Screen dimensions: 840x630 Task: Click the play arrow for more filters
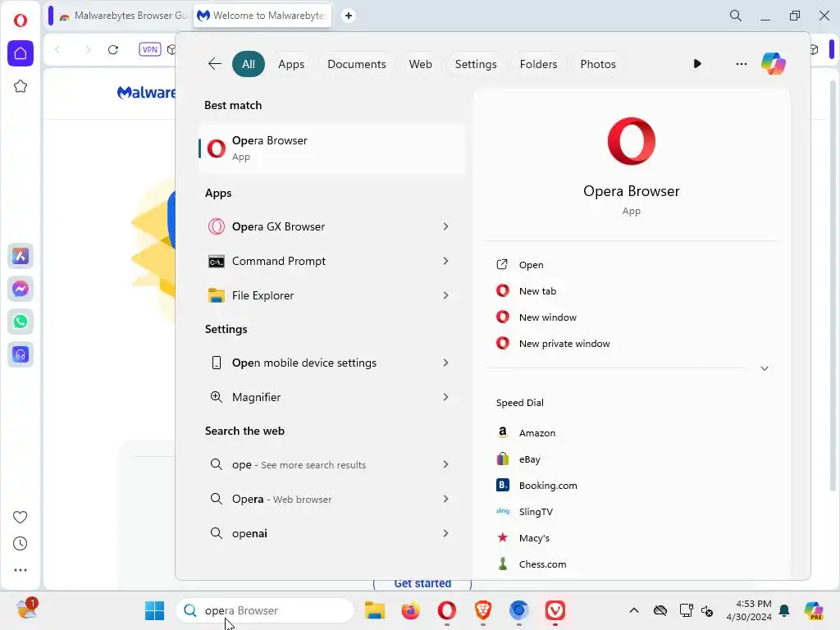(697, 64)
